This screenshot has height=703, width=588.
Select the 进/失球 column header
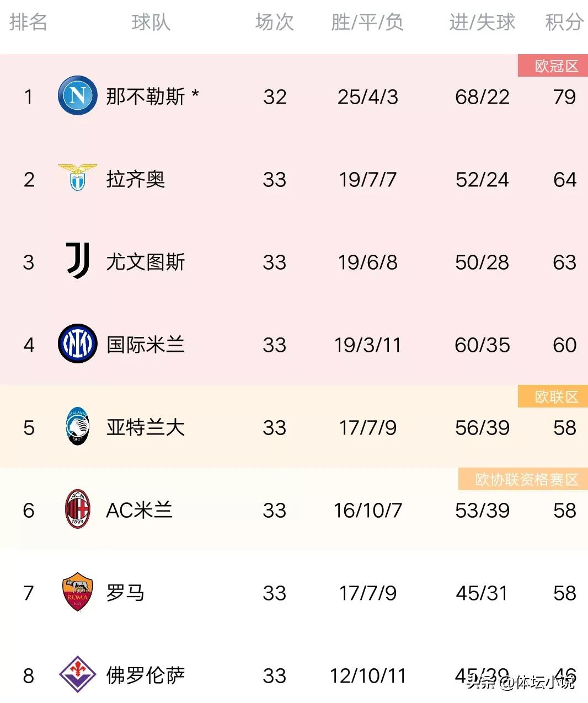pyautogui.click(x=482, y=23)
